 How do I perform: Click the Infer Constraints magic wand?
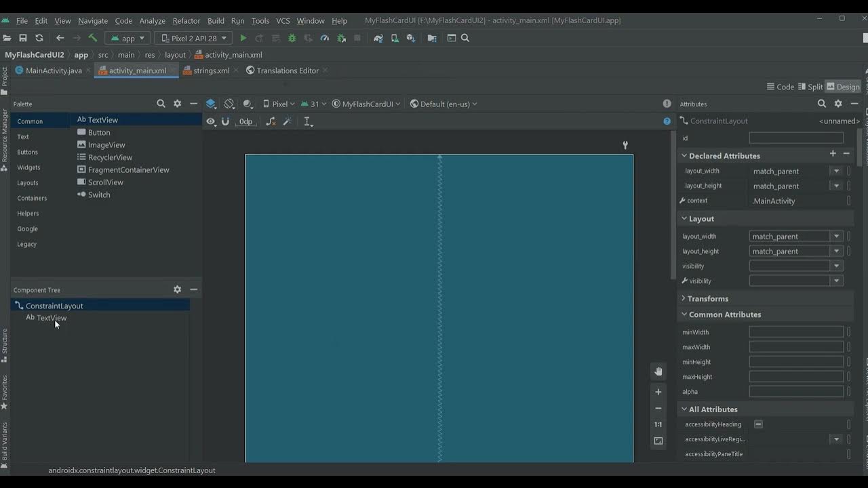(287, 121)
